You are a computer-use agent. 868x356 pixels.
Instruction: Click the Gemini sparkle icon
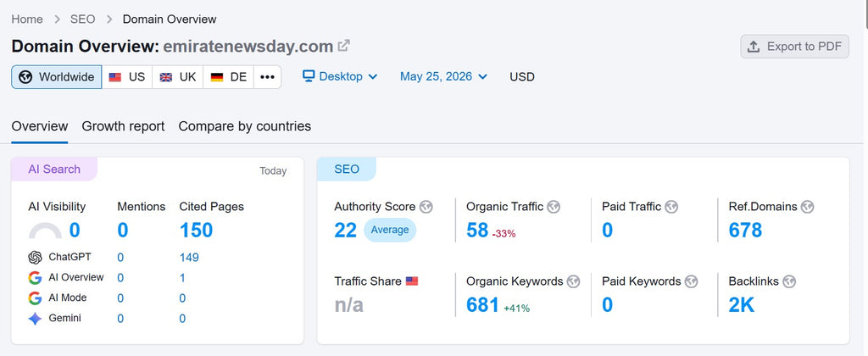[x=35, y=319]
